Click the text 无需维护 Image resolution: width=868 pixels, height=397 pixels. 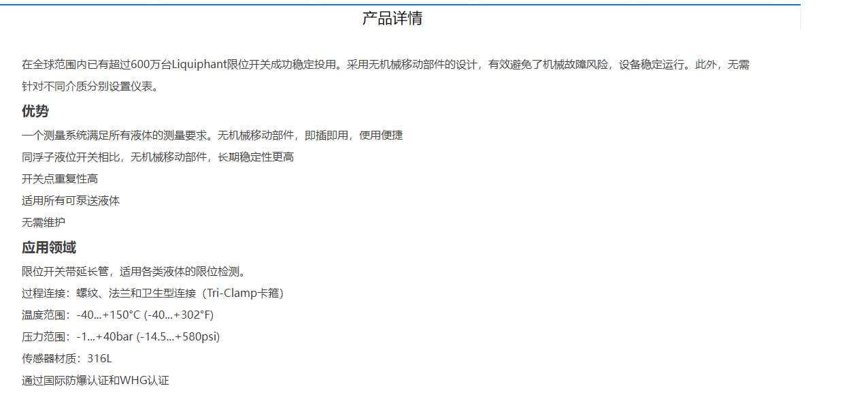tap(44, 223)
